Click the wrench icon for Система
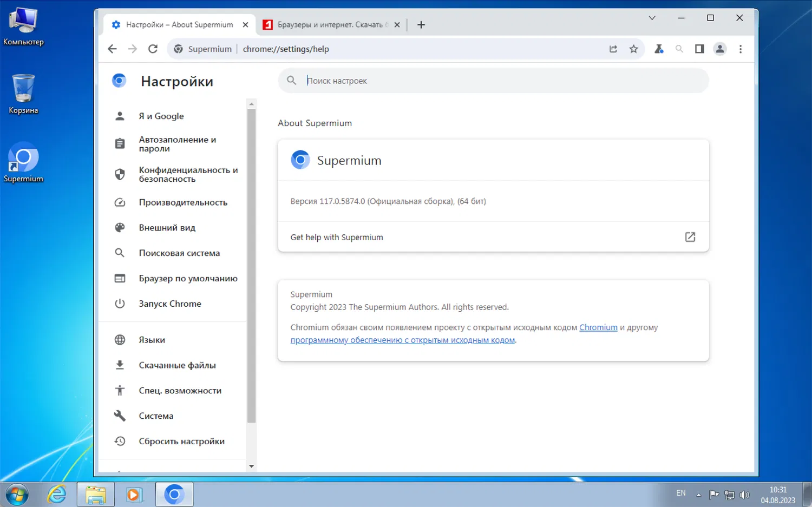 point(120,416)
